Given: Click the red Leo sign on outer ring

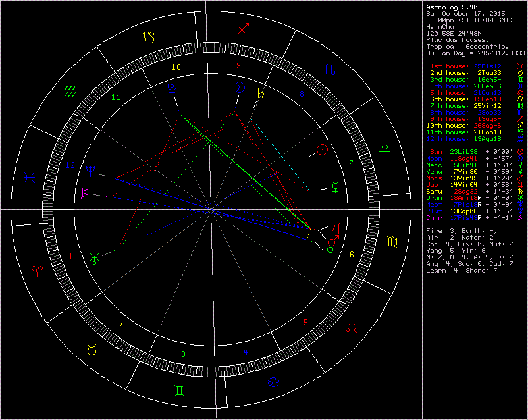Looking at the screenshot, I should point(354,327).
